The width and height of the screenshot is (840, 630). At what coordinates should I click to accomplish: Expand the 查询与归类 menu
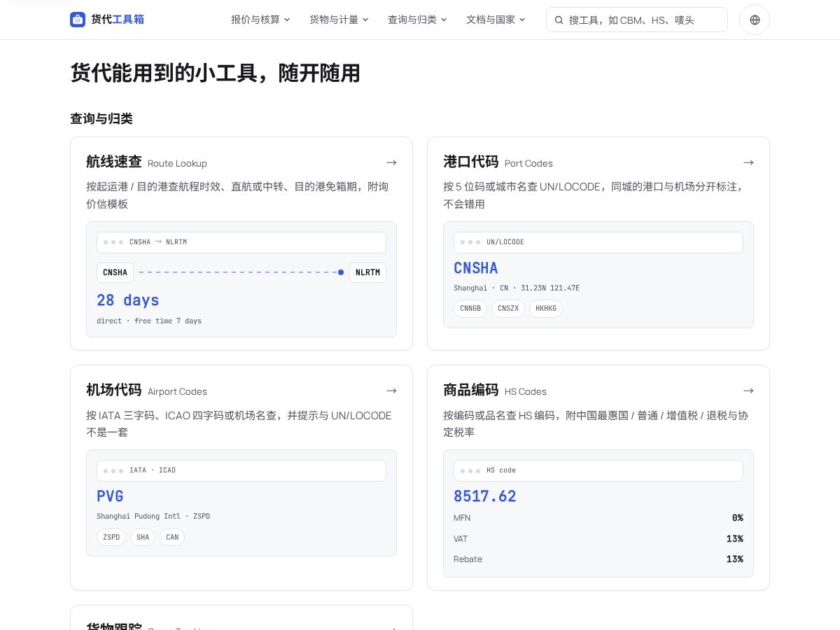[417, 20]
